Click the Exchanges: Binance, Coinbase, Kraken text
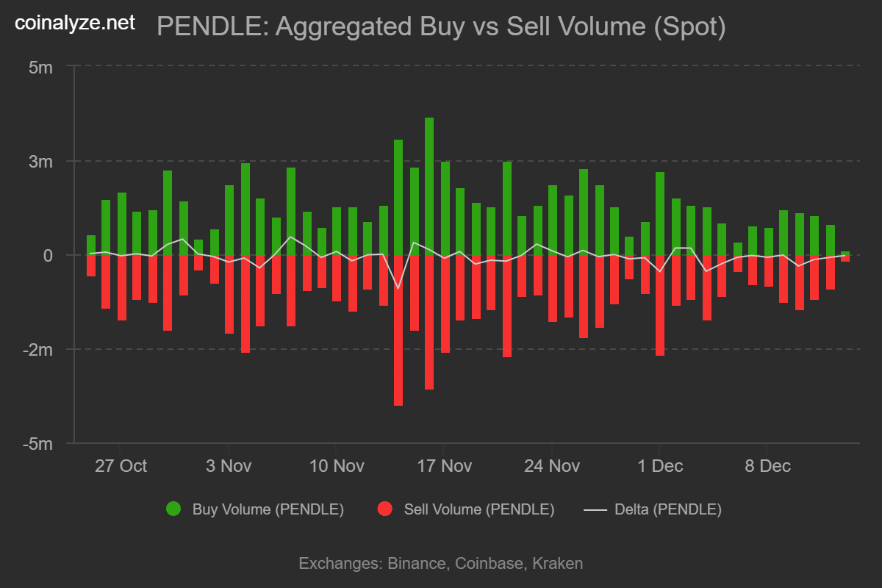Screen dimensions: 882x588 click(441, 564)
